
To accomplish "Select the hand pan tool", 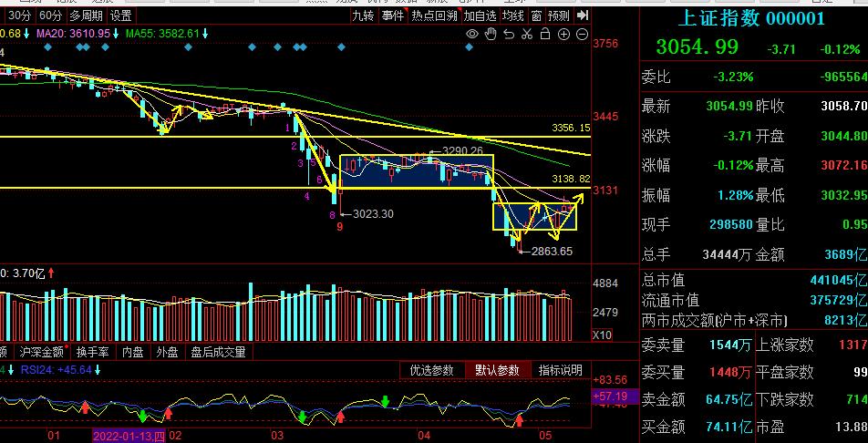I will tap(491, 35).
